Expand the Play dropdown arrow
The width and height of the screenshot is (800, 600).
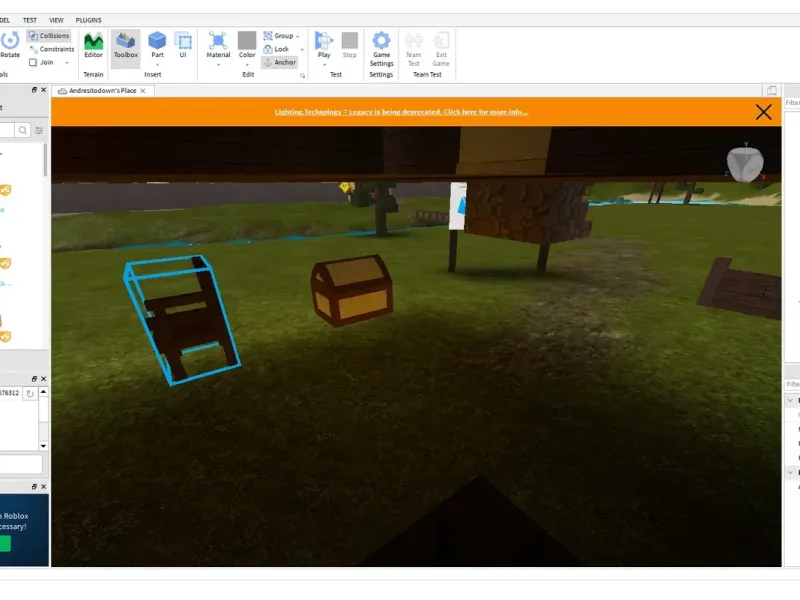pos(324,65)
